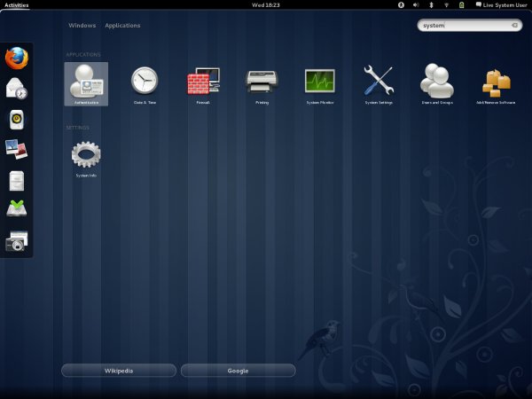
Task: Launch System Monitor
Action: (319, 83)
